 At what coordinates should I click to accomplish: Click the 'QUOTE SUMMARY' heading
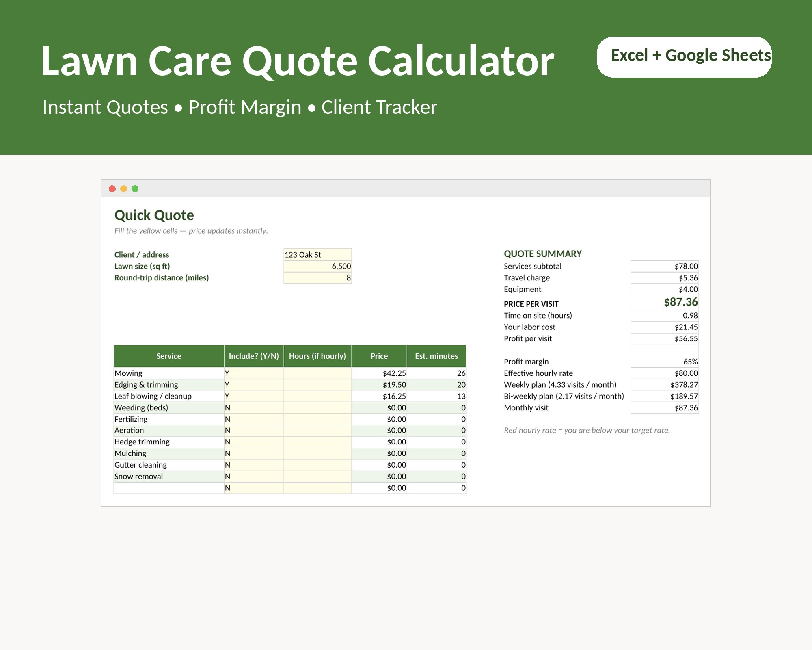tap(543, 254)
